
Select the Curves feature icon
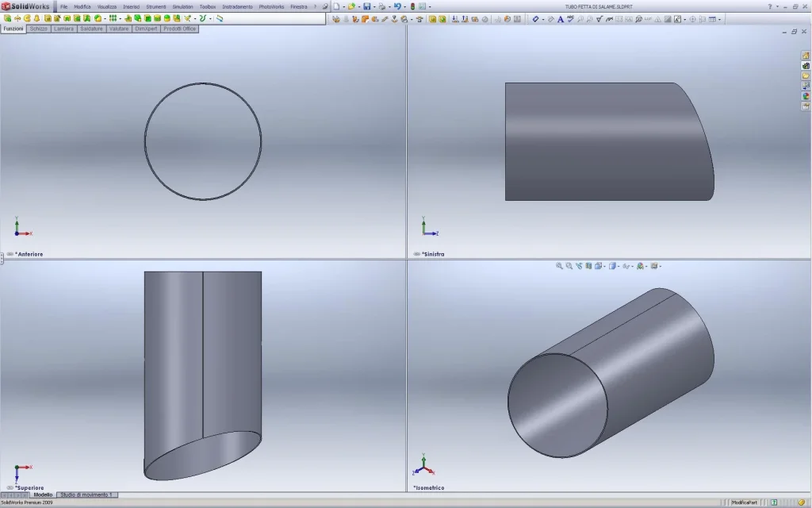coord(202,18)
